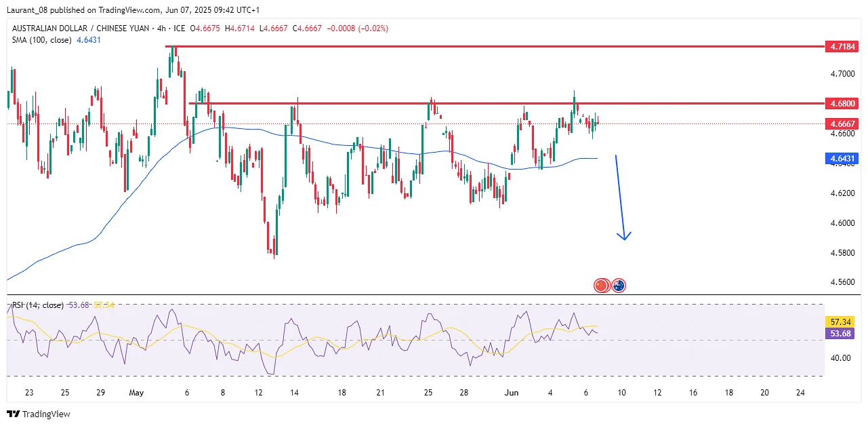868x426 pixels.
Task: Select the upper red horizontal line at 4.7184
Action: (x=474, y=47)
